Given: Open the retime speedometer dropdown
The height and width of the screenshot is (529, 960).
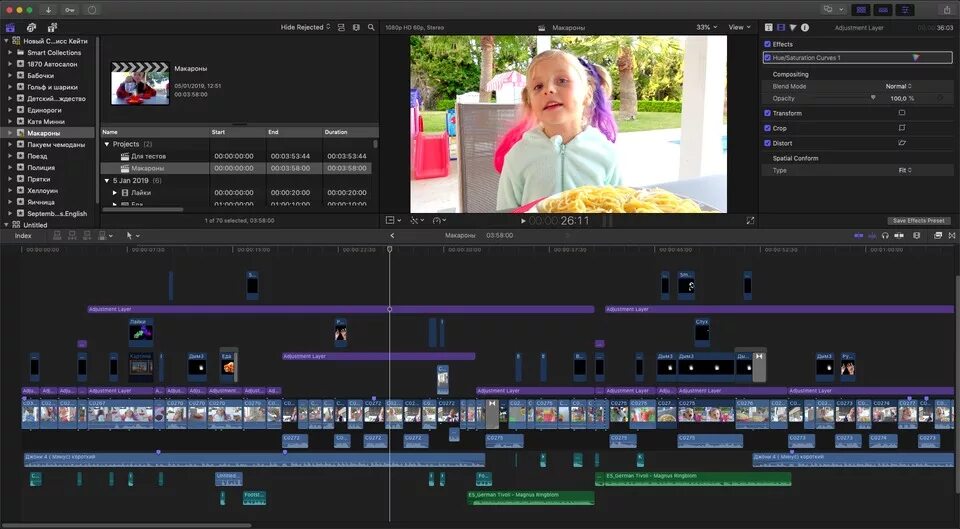Looking at the screenshot, I should [x=439, y=220].
